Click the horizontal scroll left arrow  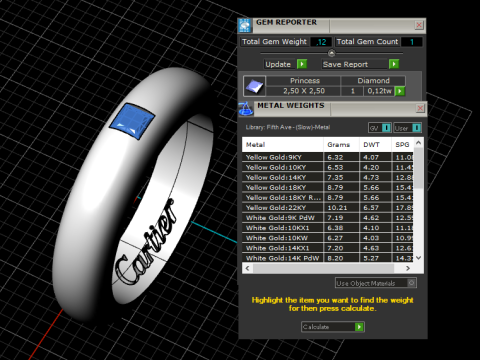pyautogui.click(x=247, y=268)
